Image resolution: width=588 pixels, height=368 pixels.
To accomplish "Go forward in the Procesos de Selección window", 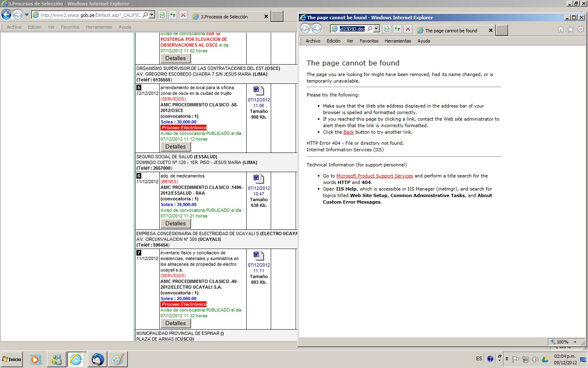I will pyautogui.click(x=18, y=15).
